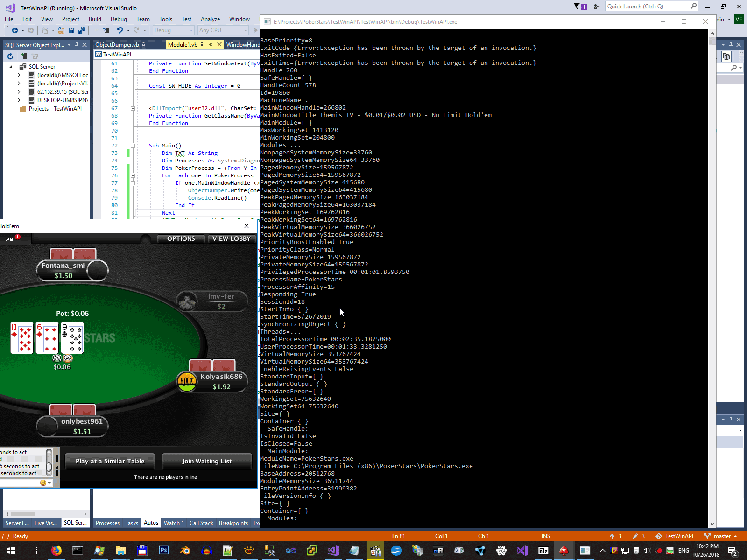The width and height of the screenshot is (747, 560).
Task: Click the ENG language indicator
Action: pos(684,551)
